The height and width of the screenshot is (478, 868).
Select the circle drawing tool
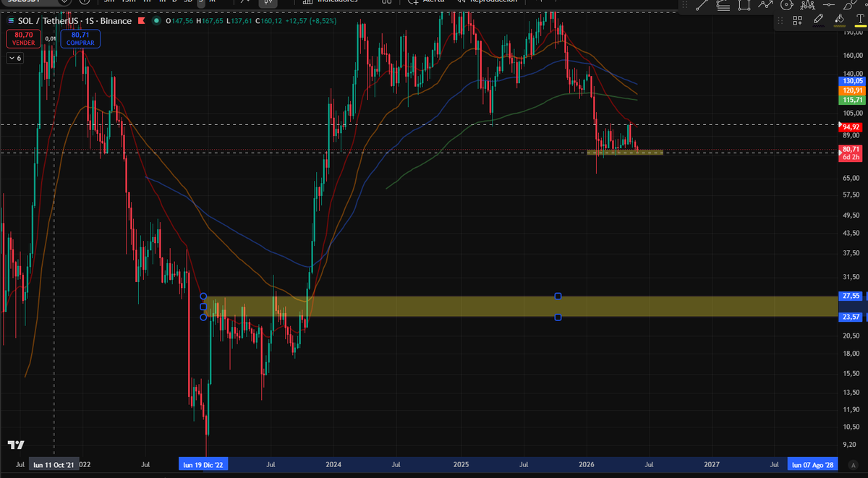787,4
